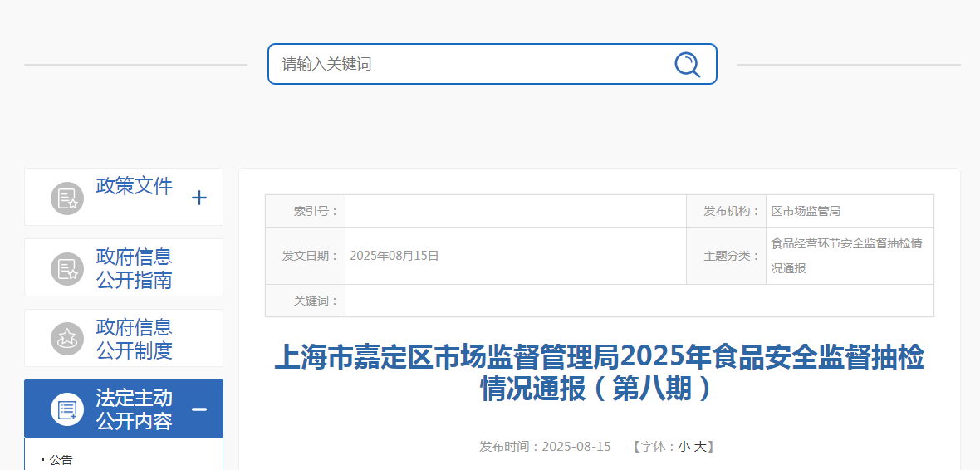Focus the keyword search input field
Screen dimensions: 980x470
coord(492,64)
